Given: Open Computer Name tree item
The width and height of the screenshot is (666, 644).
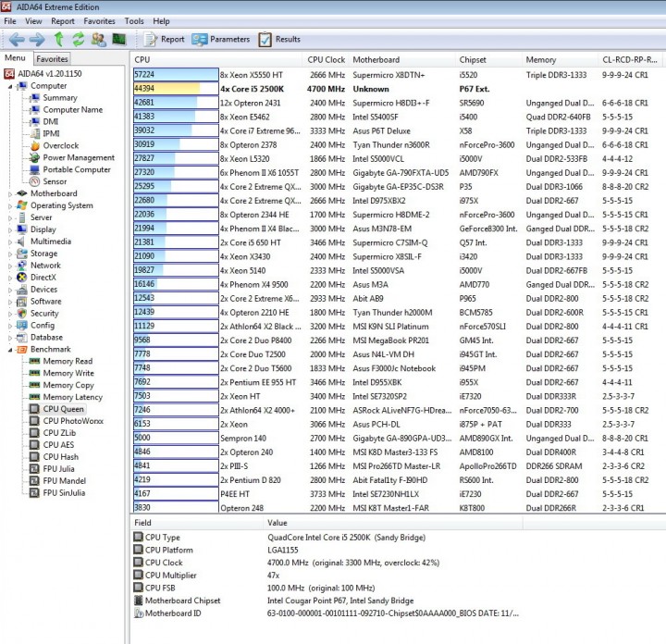Looking at the screenshot, I should point(73,109).
